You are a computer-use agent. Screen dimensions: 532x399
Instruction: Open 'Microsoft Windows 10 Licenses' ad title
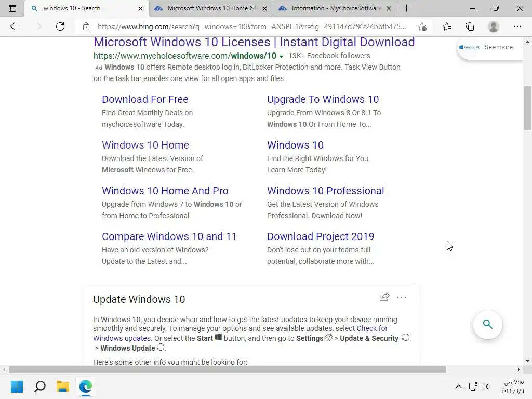click(254, 42)
